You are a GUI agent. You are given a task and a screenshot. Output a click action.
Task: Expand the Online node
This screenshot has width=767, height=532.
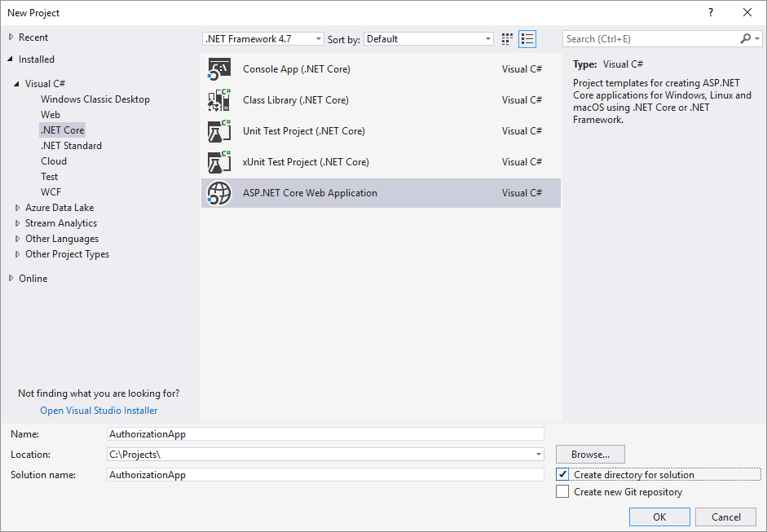click(11, 279)
